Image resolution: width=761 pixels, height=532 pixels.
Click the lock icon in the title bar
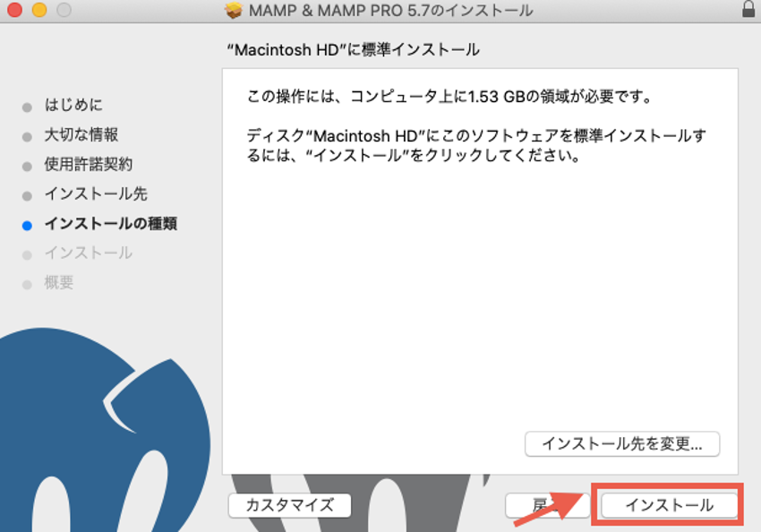pyautogui.click(x=748, y=11)
